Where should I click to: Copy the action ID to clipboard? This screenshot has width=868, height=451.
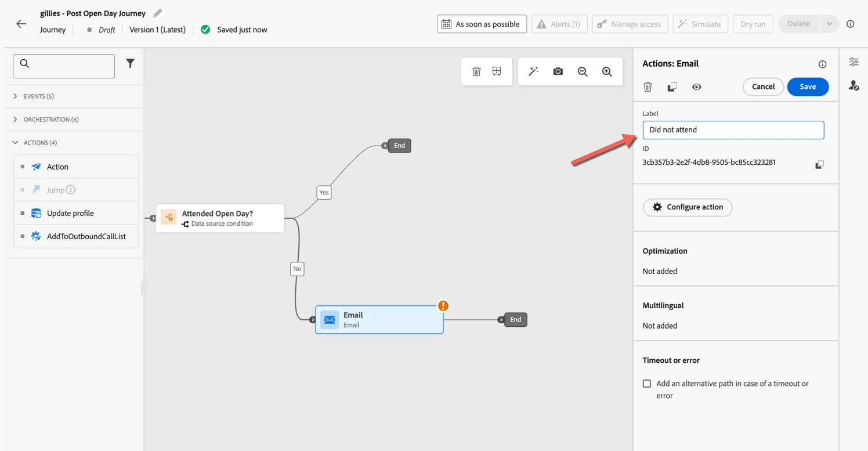819,165
